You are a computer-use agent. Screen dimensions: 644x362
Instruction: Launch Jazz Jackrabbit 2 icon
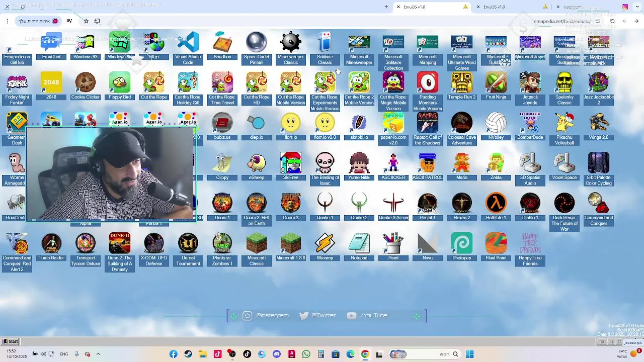tap(599, 89)
